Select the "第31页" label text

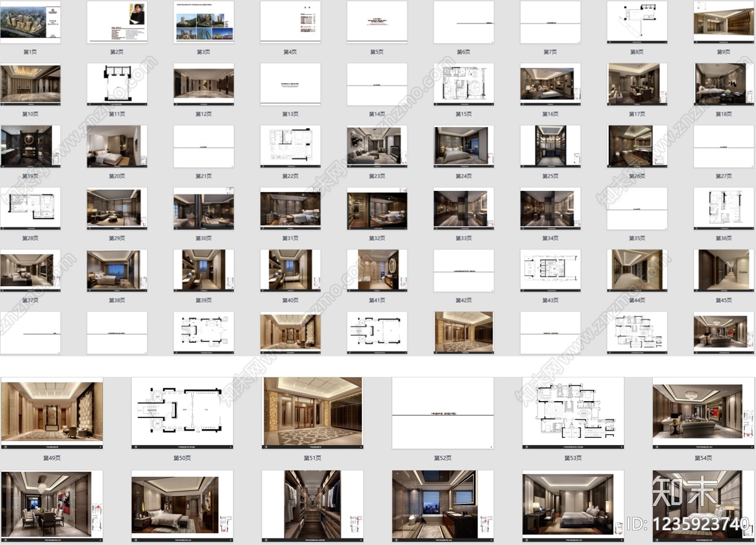(x=290, y=238)
